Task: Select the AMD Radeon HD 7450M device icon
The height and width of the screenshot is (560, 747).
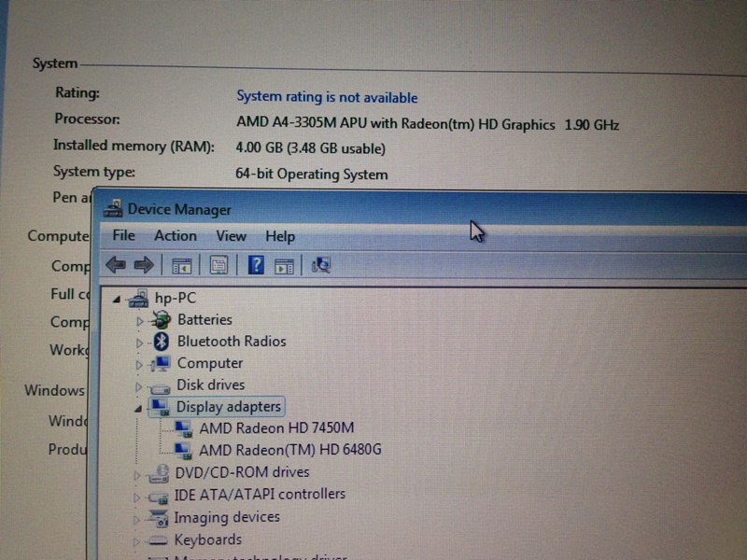Action: [183, 428]
